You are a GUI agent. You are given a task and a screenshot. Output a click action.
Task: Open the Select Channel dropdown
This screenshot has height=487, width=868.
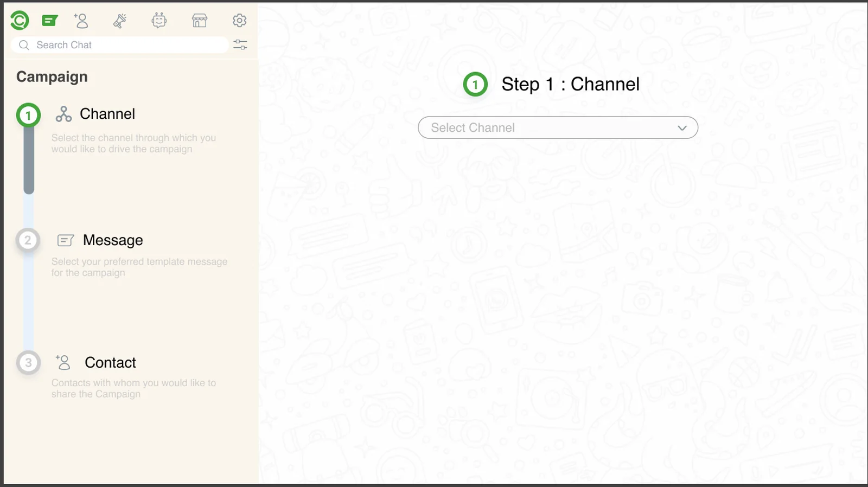[558, 127]
